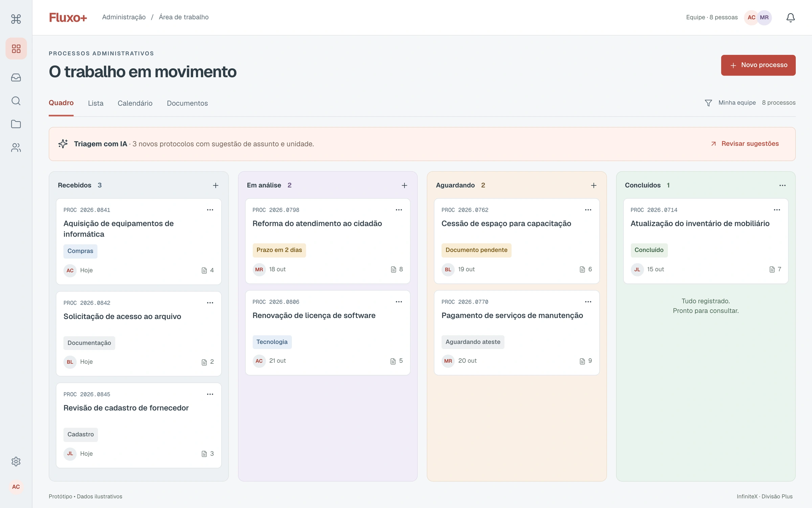
Task: Switch to the Quadro tab
Action: pyautogui.click(x=61, y=103)
